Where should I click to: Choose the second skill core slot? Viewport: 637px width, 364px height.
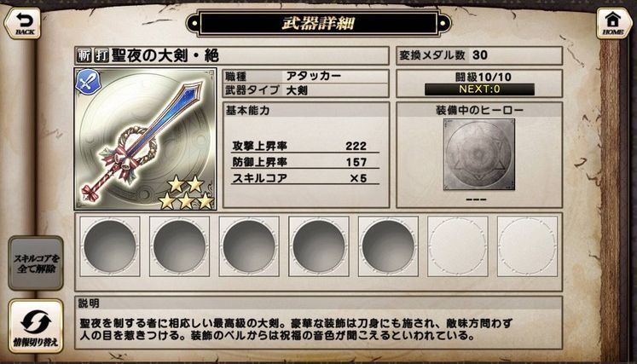click(x=180, y=246)
